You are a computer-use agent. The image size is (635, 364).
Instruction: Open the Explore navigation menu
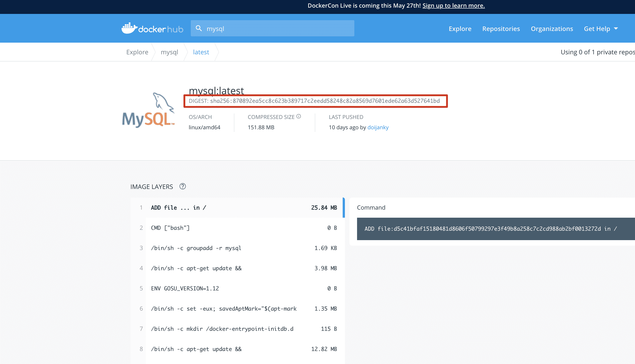click(460, 29)
